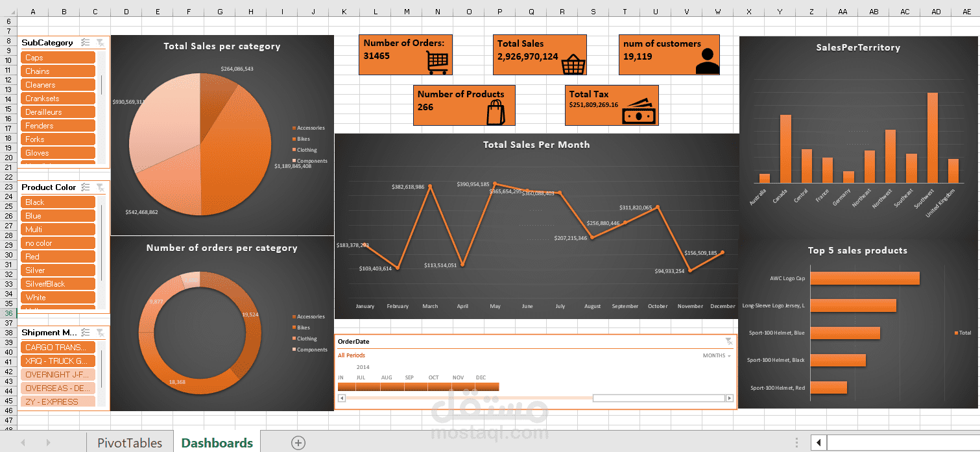Click the multi-select icon on SubCategory slicer

pyautogui.click(x=85, y=42)
